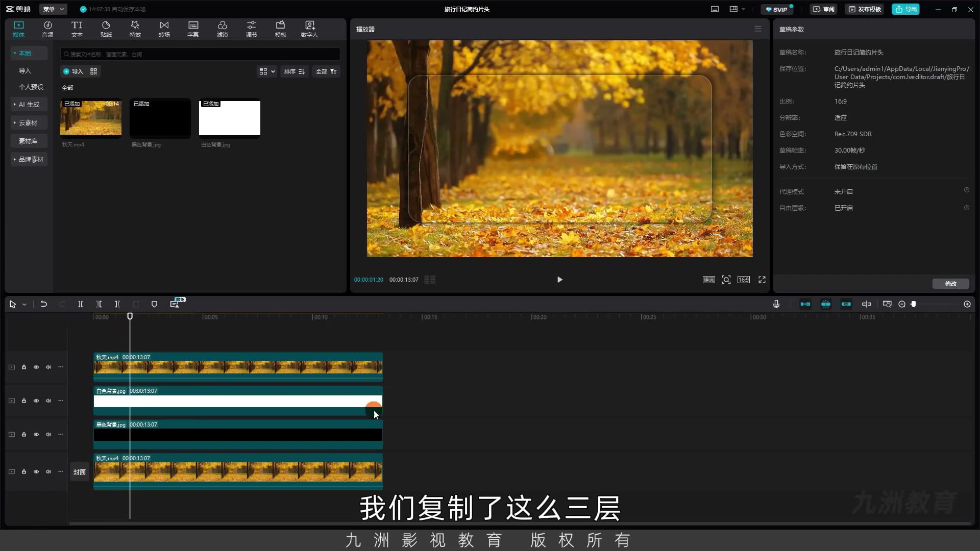
Task: Open the shortcut keyboard icon in title bar
Action: [x=715, y=9]
